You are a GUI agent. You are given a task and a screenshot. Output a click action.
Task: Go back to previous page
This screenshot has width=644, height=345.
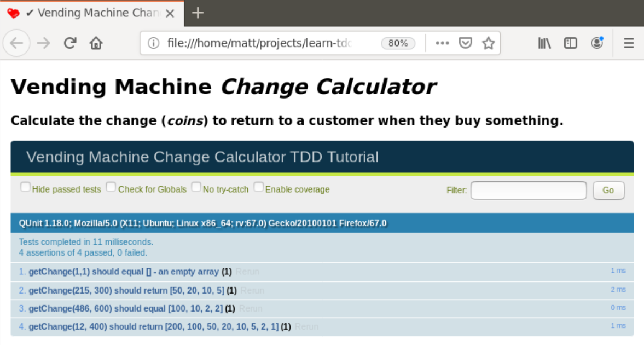tap(16, 43)
